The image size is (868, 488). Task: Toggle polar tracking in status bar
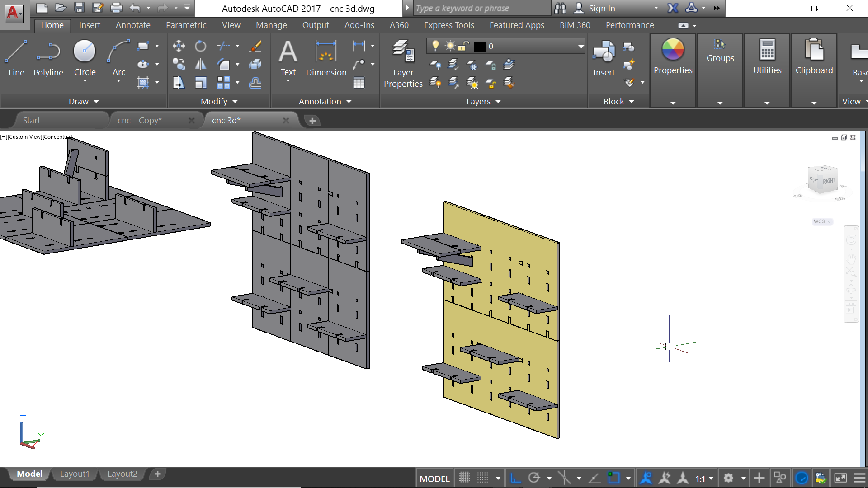click(x=534, y=478)
